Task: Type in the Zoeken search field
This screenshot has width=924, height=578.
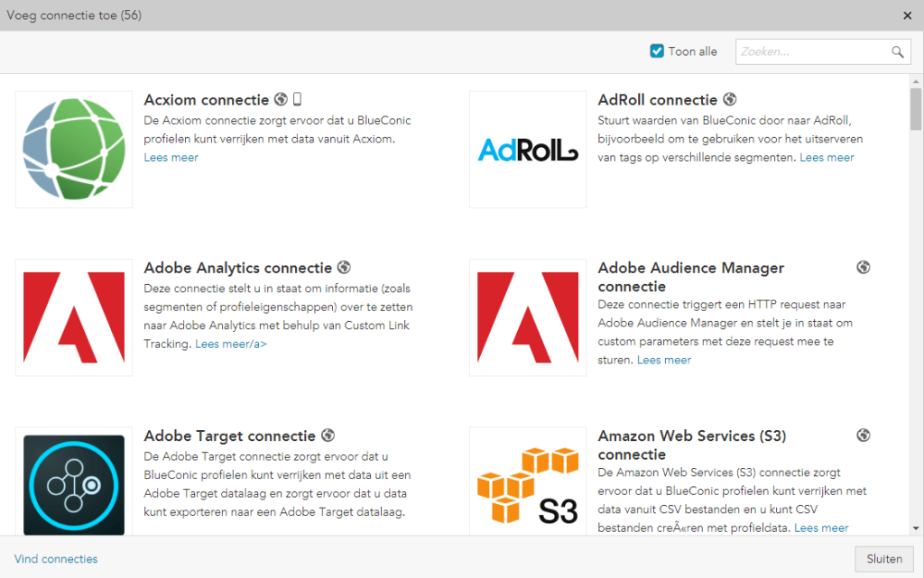Action: 812,52
